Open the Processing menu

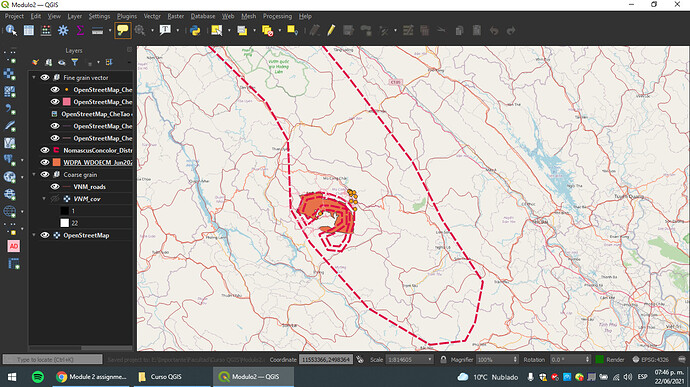[x=277, y=16]
